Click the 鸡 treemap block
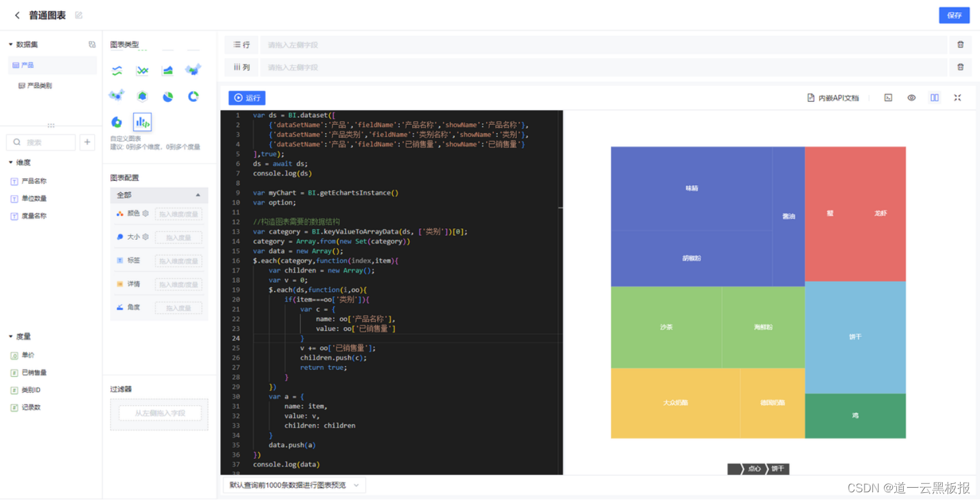This screenshot has width=980, height=500. tap(855, 415)
